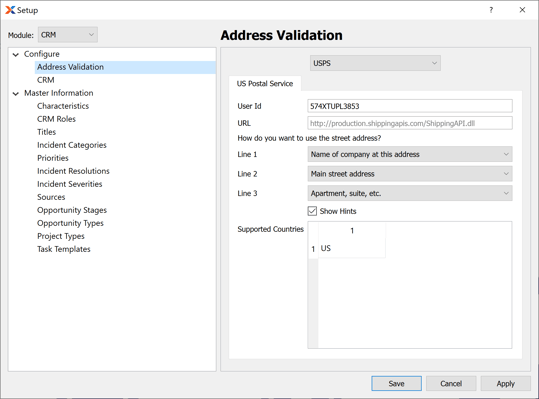Image resolution: width=539 pixels, height=399 pixels.
Task: Open the Line 1 street address dropdown
Action: 410,154
